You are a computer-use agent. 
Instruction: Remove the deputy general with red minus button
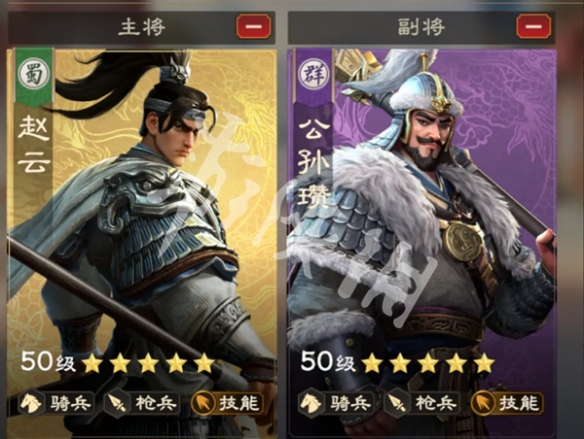click(534, 26)
